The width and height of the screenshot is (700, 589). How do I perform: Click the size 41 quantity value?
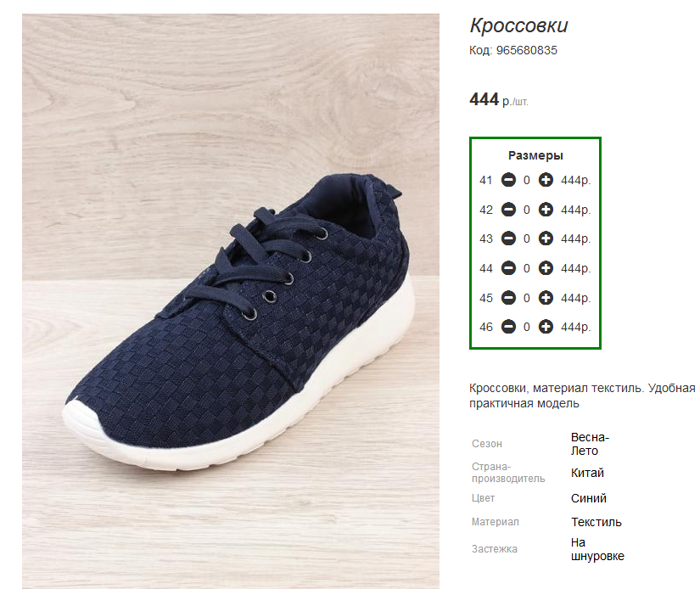[x=527, y=180]
